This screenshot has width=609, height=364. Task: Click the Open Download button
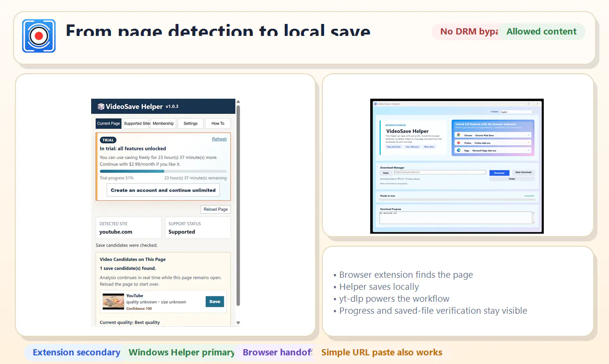pyautogui.click(x=523, y=172)
